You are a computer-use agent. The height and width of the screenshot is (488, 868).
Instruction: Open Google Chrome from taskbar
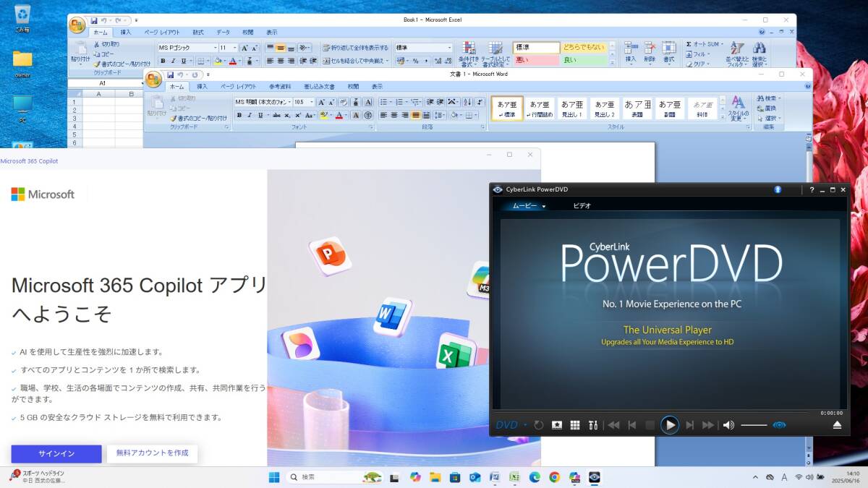point(554,477)
